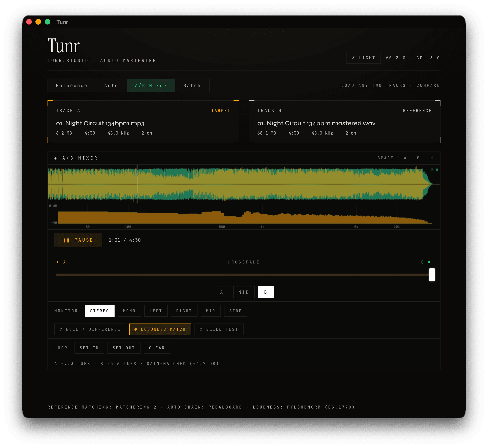Click the Loop Set In button
488x448 pixels.
(x=89, y=348)
